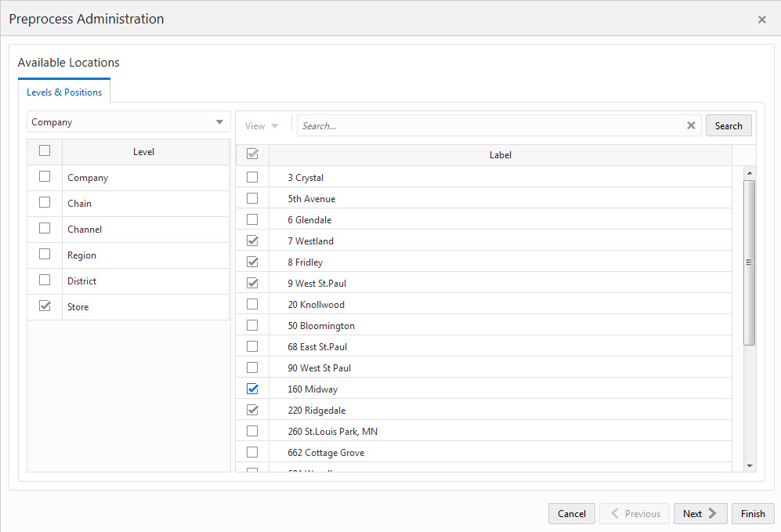Click the '260 St.Louis Park, MN' label text
The height and width of the screenshot is (532, 781).
[332, 432]
